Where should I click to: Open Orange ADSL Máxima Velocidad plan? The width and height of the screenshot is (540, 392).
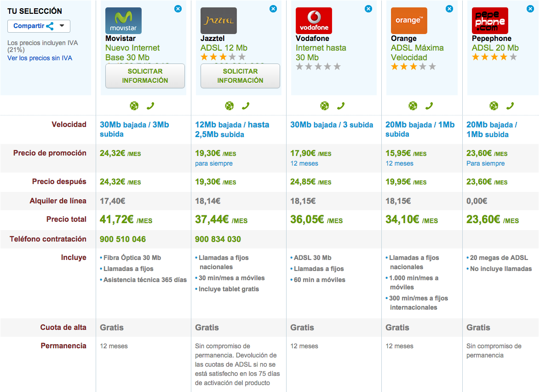[417, 53]
